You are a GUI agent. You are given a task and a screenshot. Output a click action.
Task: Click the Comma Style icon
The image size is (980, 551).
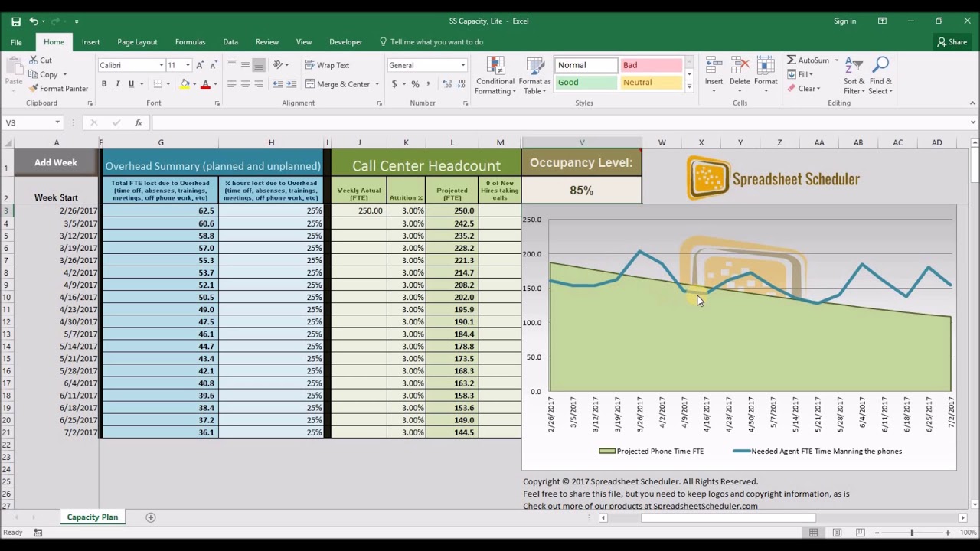click(x=429, y=84)
